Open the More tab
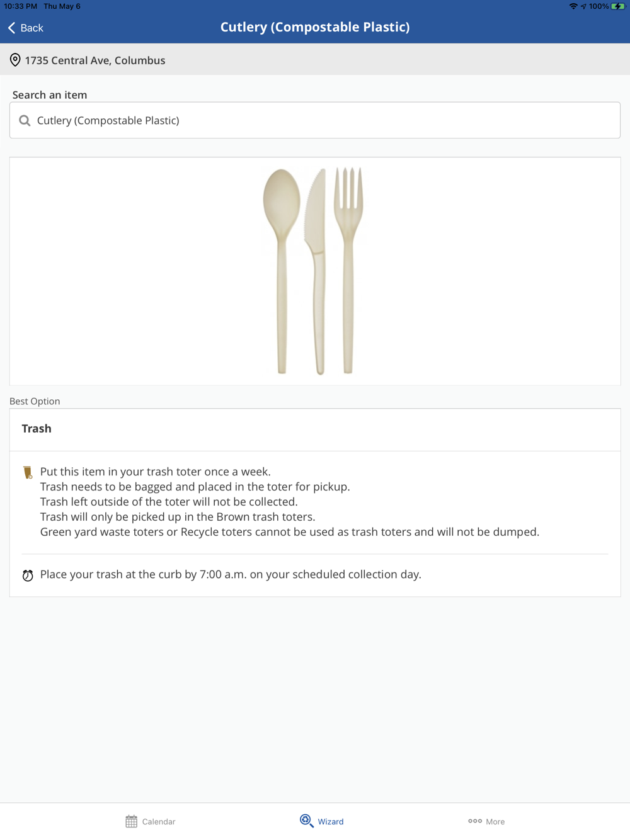Image resolution: width=630 pixels, height=840 pixels. click(x=486, y=821)
